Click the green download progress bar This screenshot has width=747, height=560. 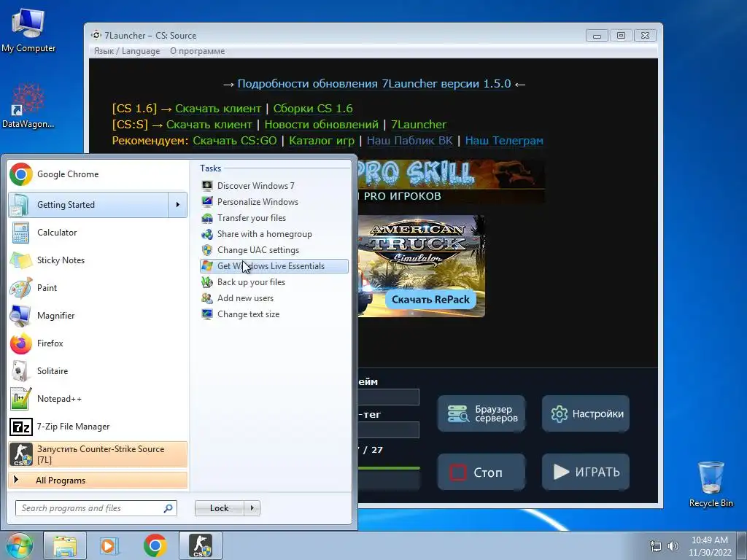coord(389,469)
